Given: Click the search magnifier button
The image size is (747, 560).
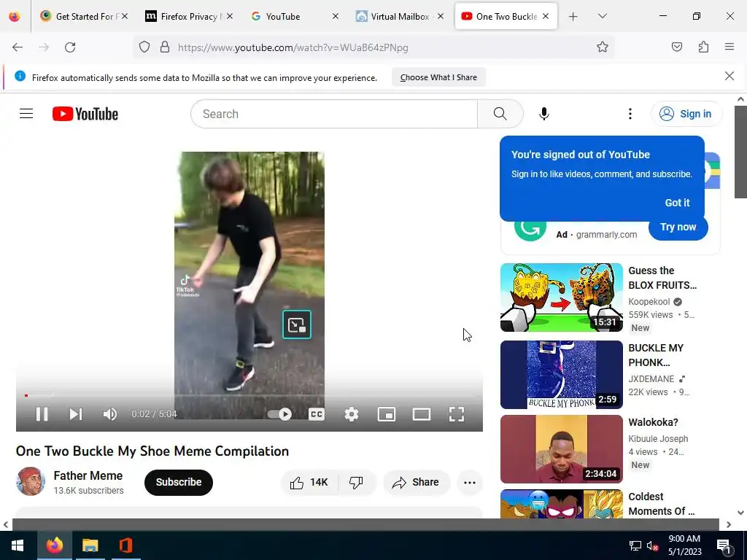Looking at the screenshot, I should [500, 114].
